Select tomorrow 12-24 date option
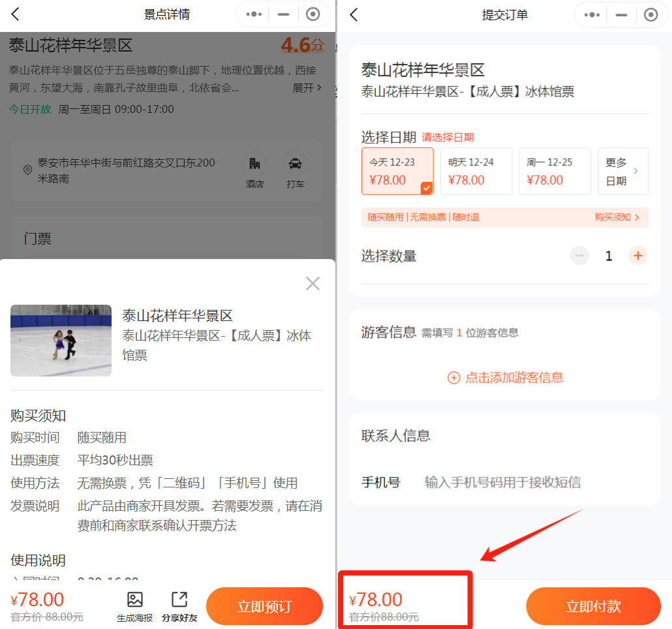This screenshot has width=672, height=629. [476, 172]
